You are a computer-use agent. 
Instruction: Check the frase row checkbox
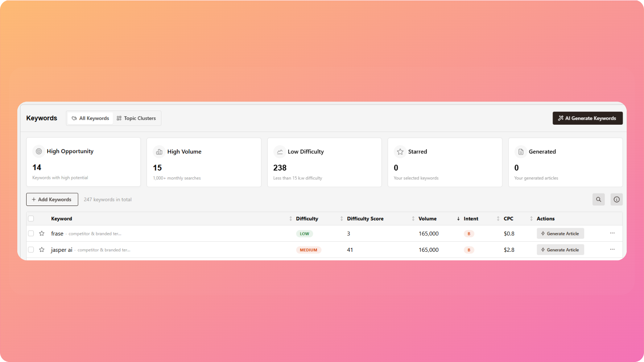[31, 234]
